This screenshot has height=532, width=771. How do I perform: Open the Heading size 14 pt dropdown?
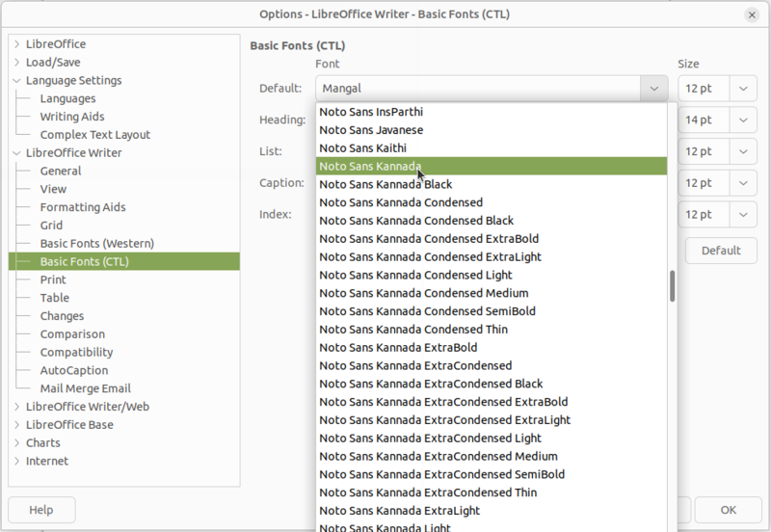[x=743, y=120]
